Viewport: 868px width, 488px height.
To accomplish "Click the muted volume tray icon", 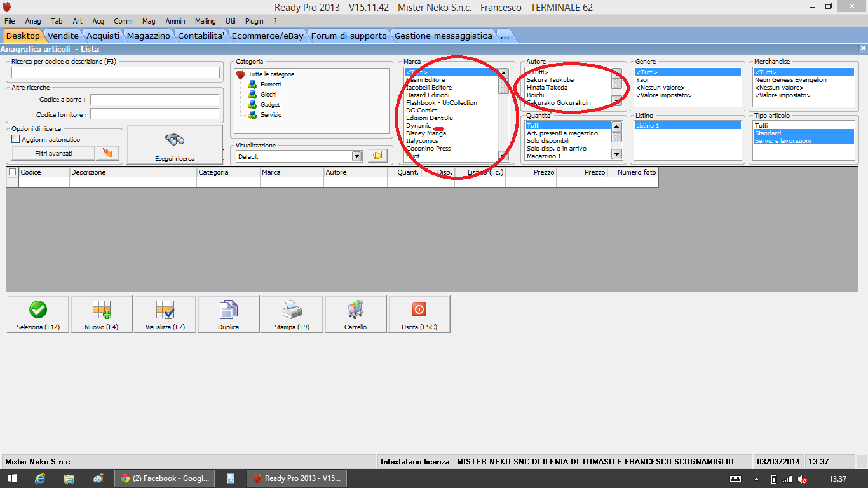I will [x=803, y=479].
